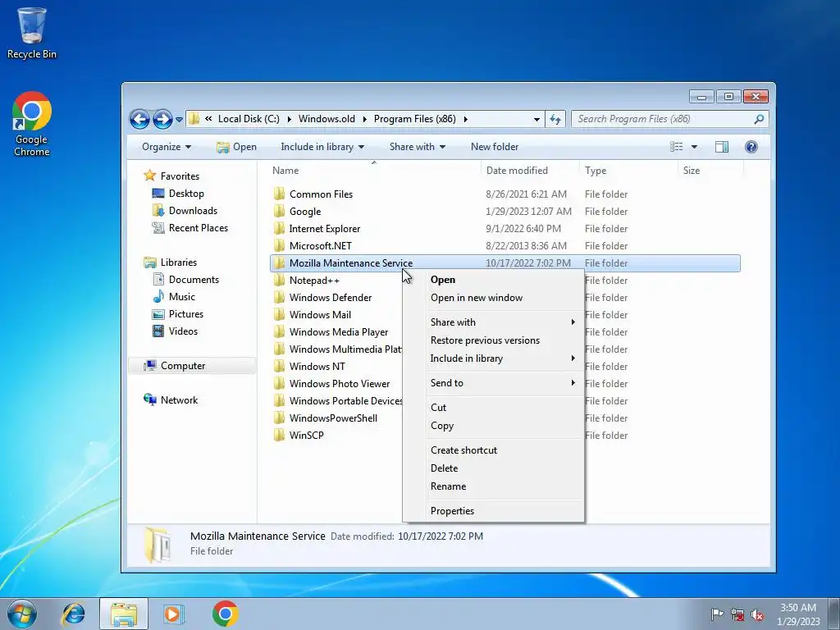Expand the Include in library toolbar dropdown
840x630 pixels.
(322, 147)
